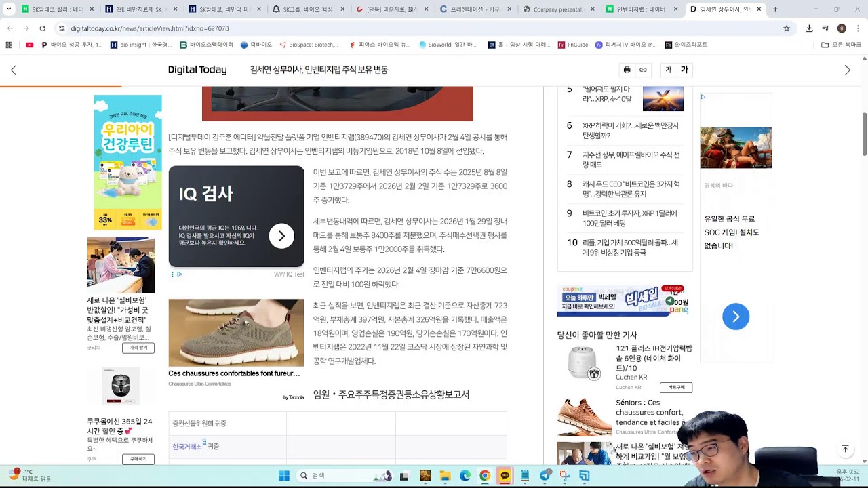This screenshot has height=488, width=868.
Task: Open ranked article 8 about 캐시 우드 CEO
Action: (x=631, y=189)
